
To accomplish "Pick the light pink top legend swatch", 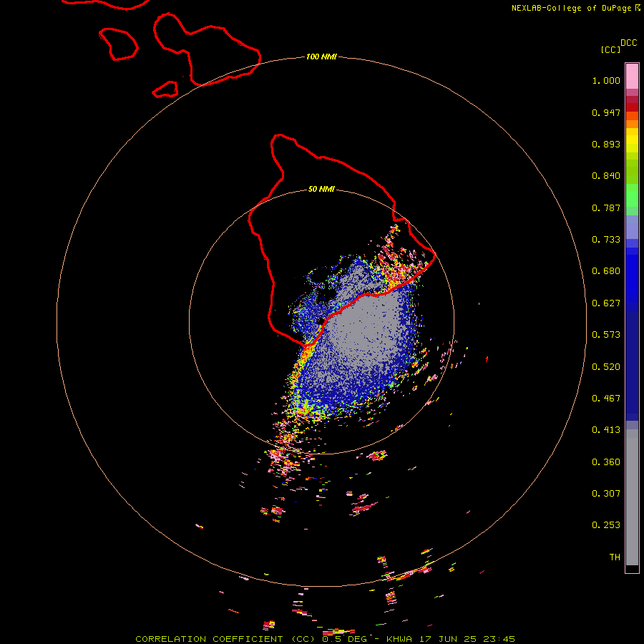I will pyautogui.click(x=632, y=77).
